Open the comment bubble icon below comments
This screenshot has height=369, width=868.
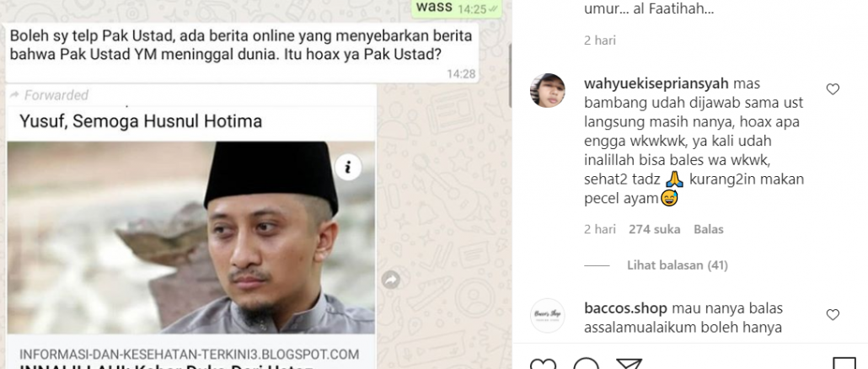pyautogui.click(x=587, y=364)
